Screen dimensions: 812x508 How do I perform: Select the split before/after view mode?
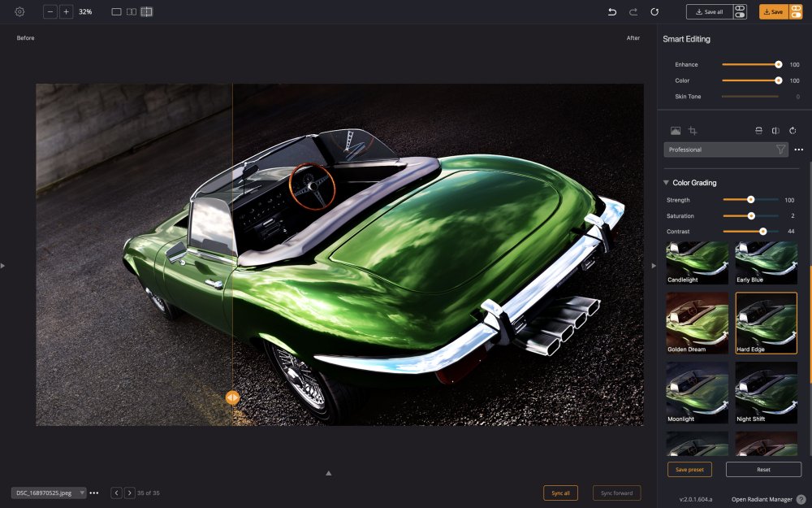(x=146, y=11)
